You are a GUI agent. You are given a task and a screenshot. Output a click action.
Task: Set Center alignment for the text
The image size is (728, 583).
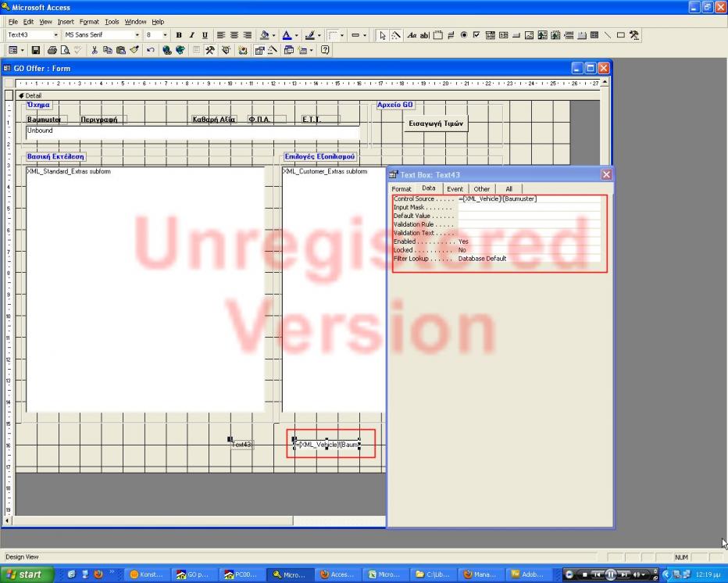[x=234, y=35]
